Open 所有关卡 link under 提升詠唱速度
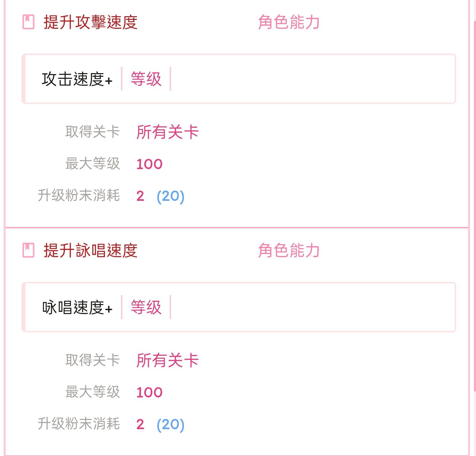This screenshot has height=456, width=476. [167, 360]
